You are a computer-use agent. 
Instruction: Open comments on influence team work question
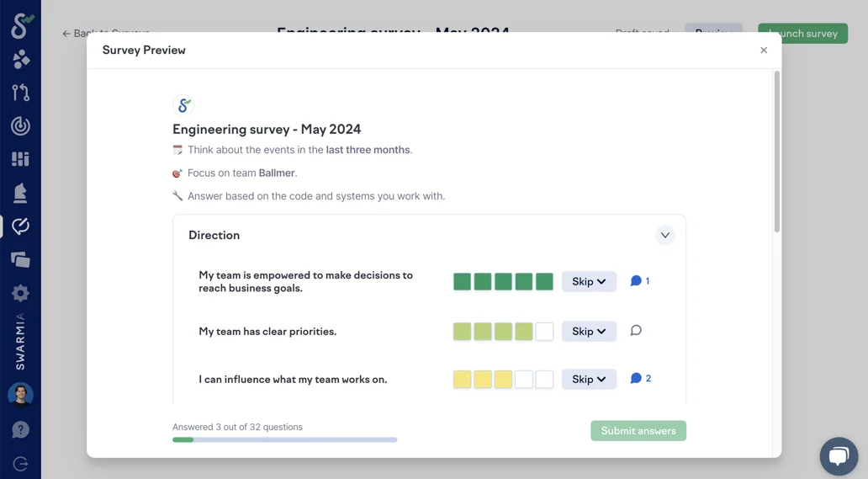point(640,379)
